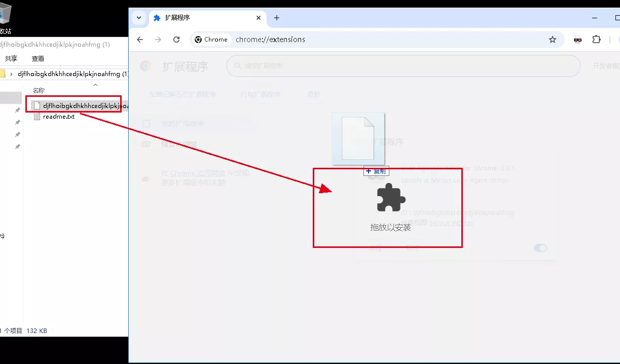Open a new Chrome tab

coord(276,18)
